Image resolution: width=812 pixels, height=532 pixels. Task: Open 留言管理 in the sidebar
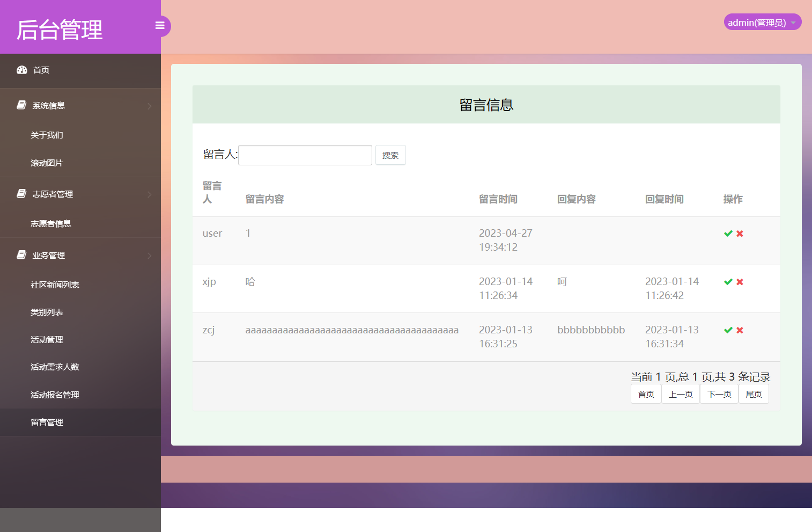[47, 422]
